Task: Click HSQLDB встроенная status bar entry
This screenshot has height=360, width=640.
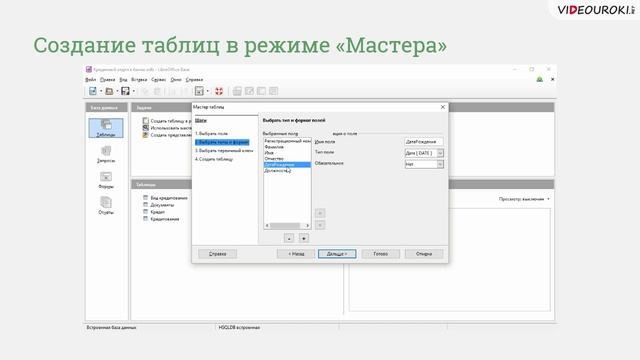Action: 239,327
